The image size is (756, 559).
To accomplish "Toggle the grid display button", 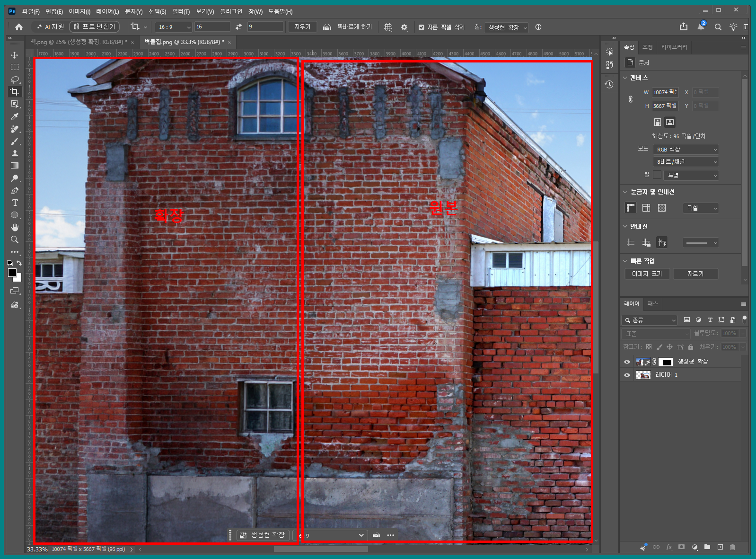I will (x=646, y=208).
